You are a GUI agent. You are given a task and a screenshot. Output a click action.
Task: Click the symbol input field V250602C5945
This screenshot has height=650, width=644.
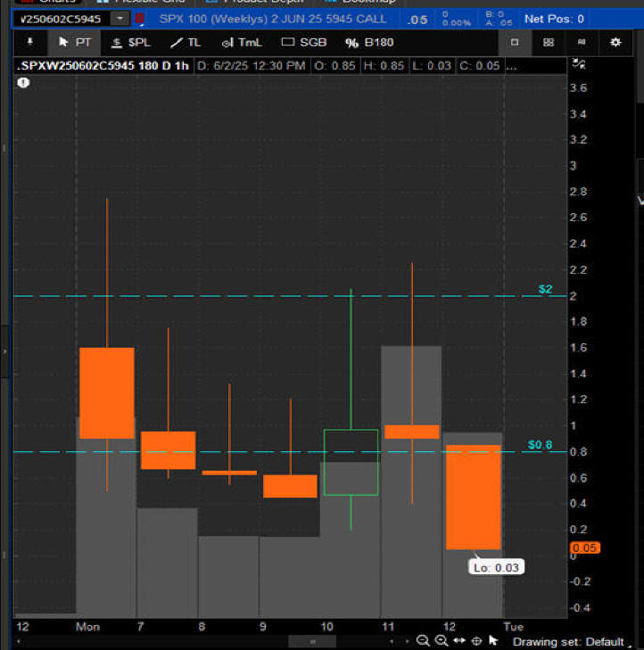click(x=61, y=19)
